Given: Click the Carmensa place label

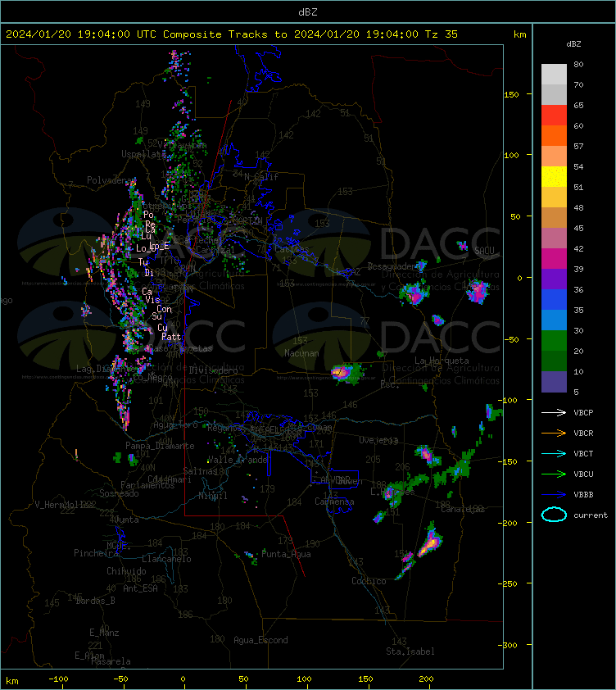Looking at the screenshot, I should click(x=334, y=502).
